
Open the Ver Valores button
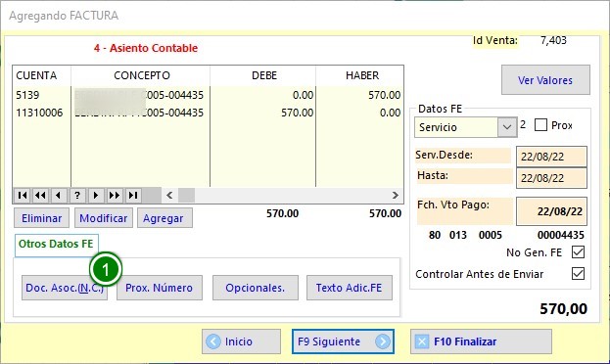tap(545, 80)
